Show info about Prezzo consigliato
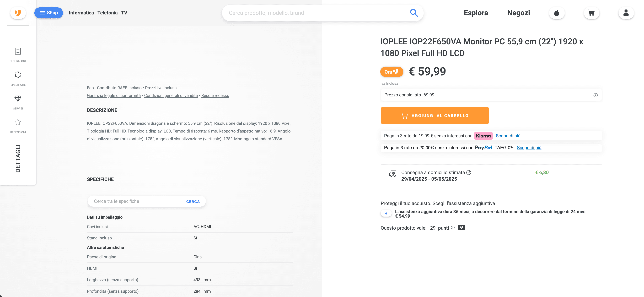 (x=595, y=95)
